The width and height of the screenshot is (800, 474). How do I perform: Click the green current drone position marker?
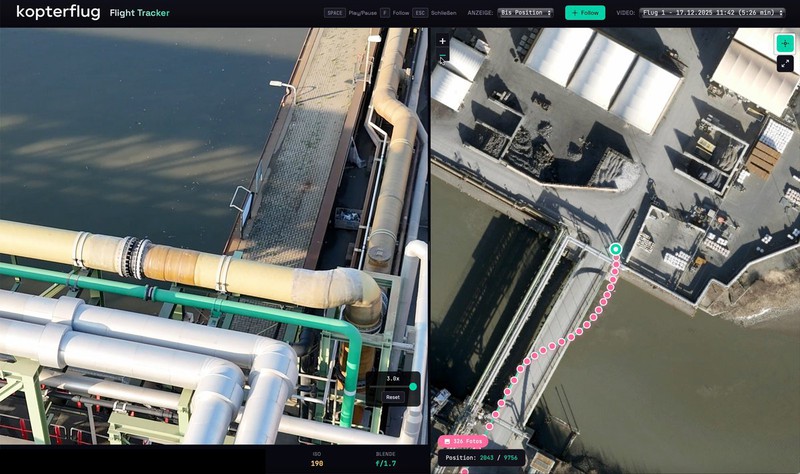[616, 248]
